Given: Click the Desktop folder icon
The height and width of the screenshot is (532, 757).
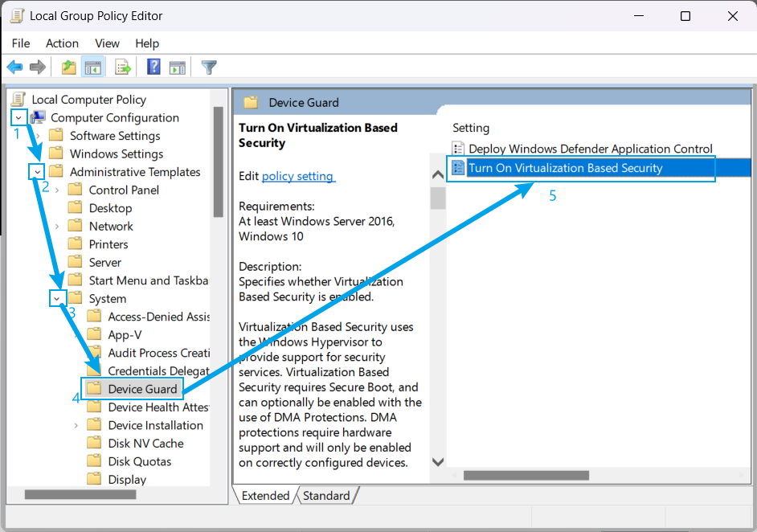Looking at the screenshot, I should click(76, 207).
